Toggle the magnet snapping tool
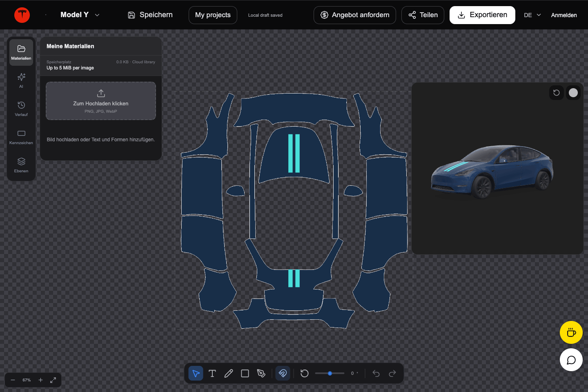Screen dimensions: 588x392 [283, 373]
